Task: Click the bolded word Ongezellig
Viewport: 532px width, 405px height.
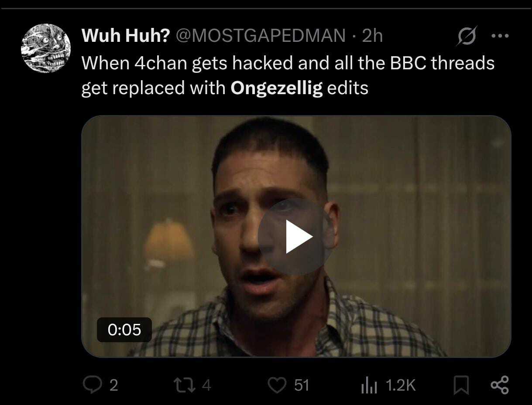Action: pyautogui.click(x=277, y=88)
